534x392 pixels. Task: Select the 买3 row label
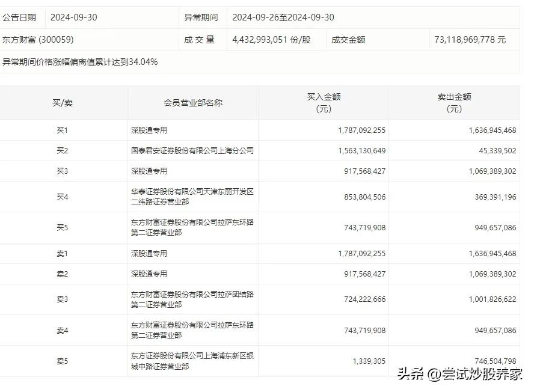pyautogui.click(x=63, y=171)
